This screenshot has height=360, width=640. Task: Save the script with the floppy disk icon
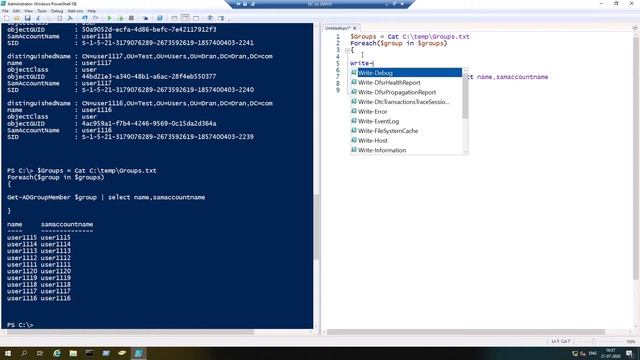(27, 18)
